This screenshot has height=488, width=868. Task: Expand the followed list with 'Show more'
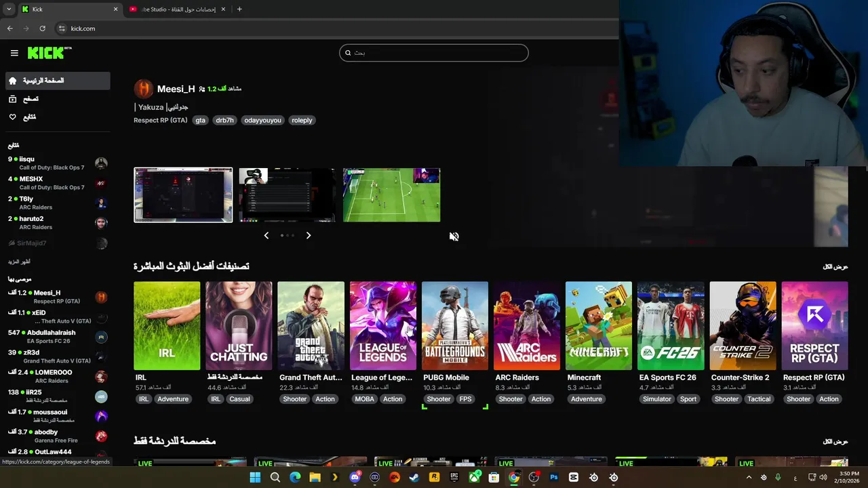[x=19, y=262]
